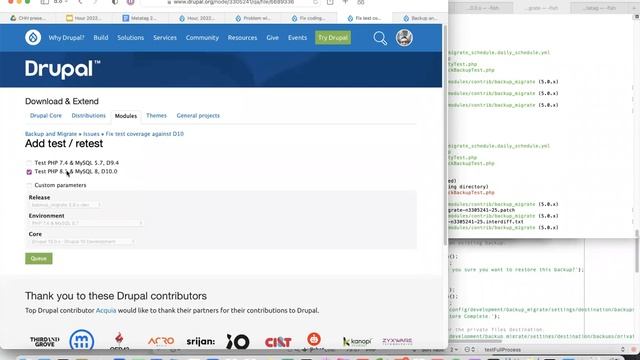Open the Core dropdown
The image size is (640, 360).
(x=82, y=242)
